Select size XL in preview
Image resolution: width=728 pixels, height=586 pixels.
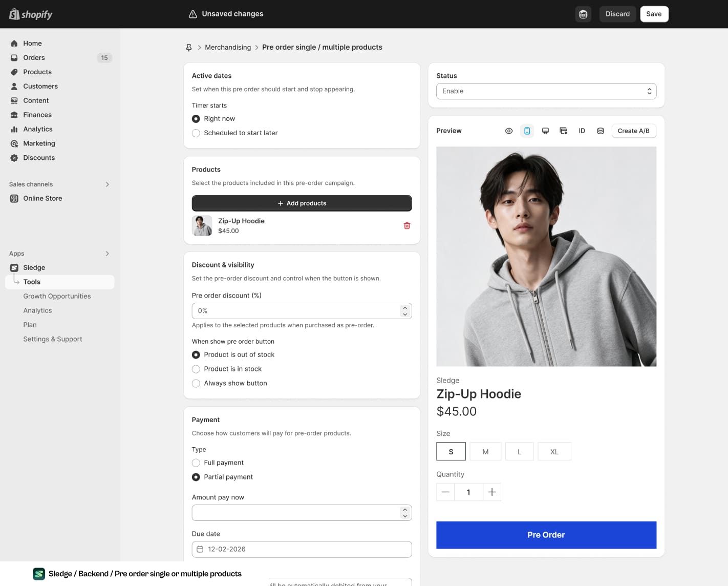554,452
